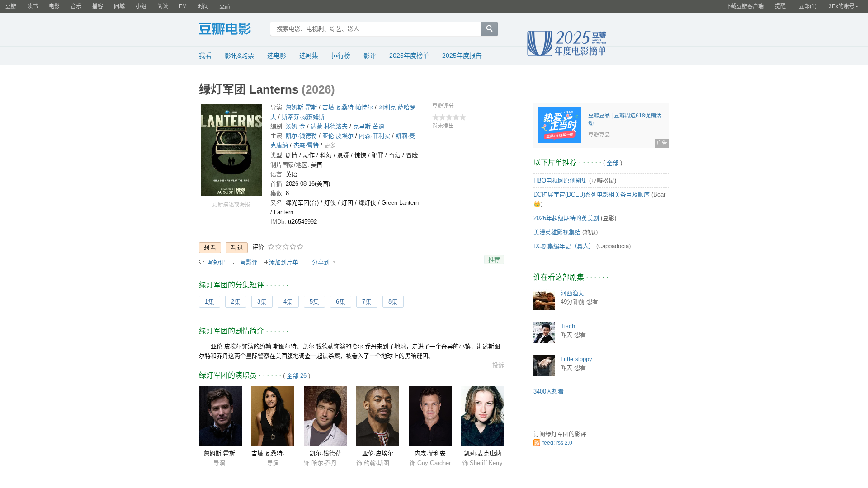
Task: Open HBO电视网原创剧集 list
Action: click(x=560, y=181)
